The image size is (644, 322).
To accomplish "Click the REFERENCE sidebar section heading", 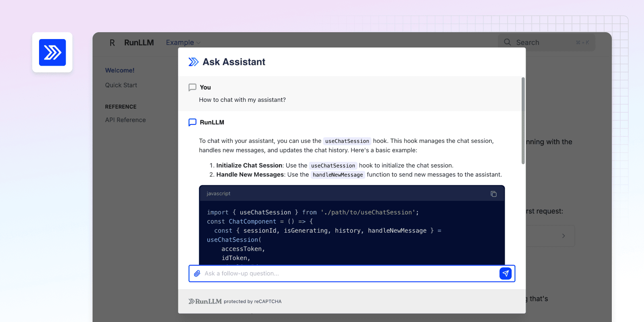I will click(x=121, y=107).
